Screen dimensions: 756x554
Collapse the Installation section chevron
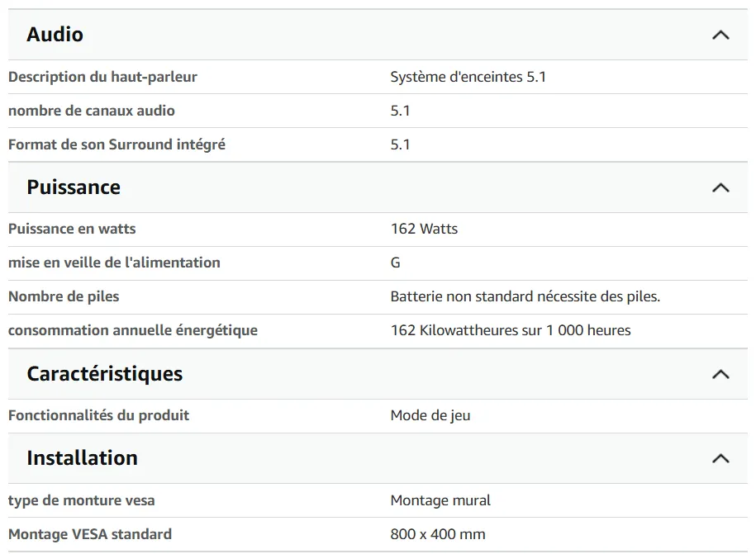[x=720, y=458]
